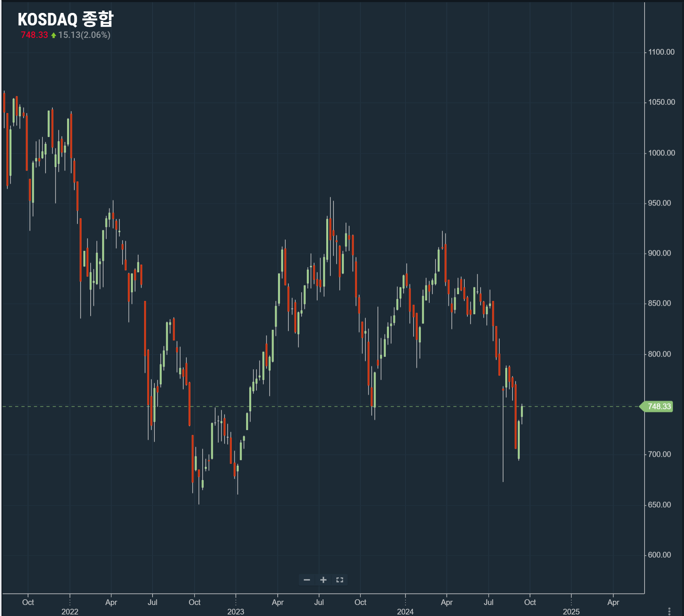Screen dimensions: 684x616
Task: Select the 2025 year label on time axis
Action: 571,611
